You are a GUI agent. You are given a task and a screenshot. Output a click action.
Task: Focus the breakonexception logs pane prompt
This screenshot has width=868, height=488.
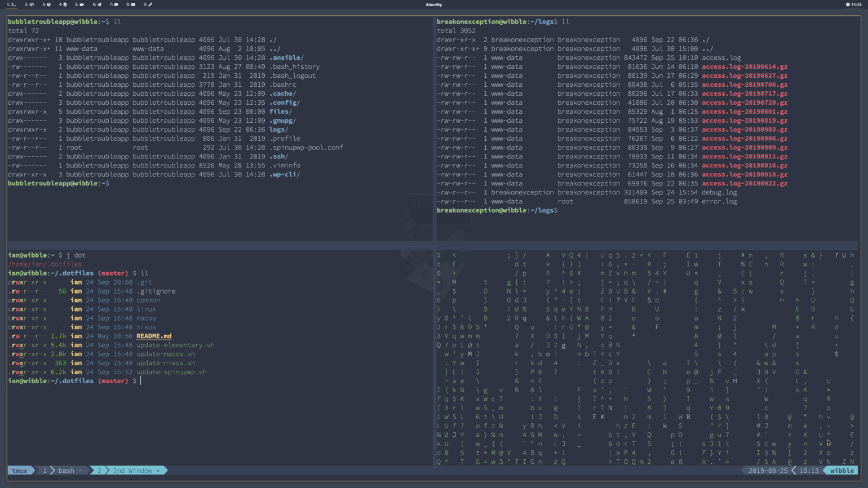[497, 210]
